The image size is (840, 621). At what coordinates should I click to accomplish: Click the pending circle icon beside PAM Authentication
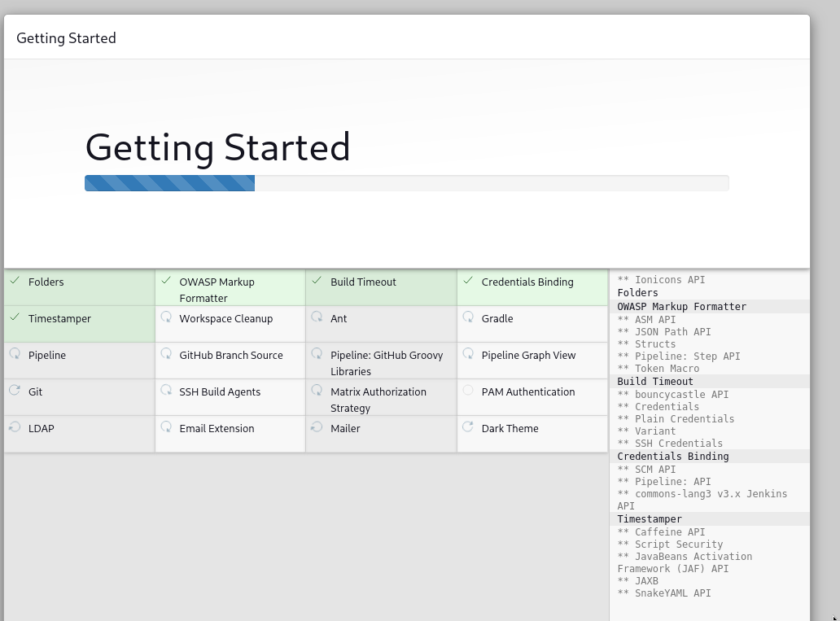[468, 390]
